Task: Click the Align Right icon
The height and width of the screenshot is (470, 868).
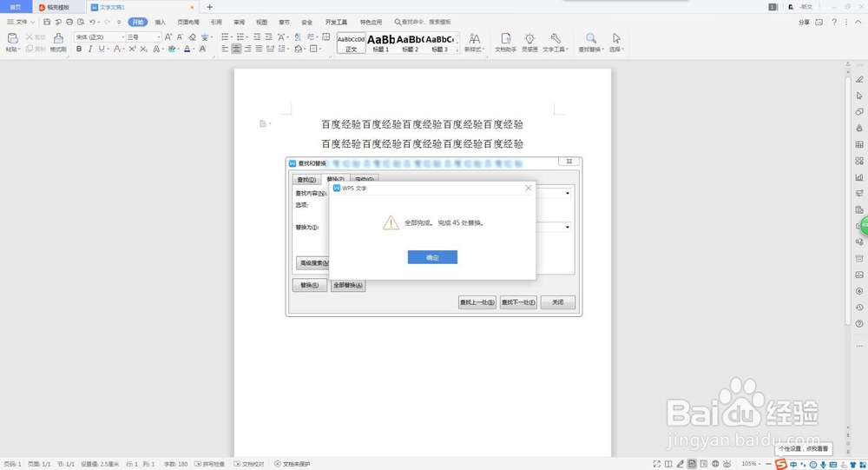Action: [247, 49]
